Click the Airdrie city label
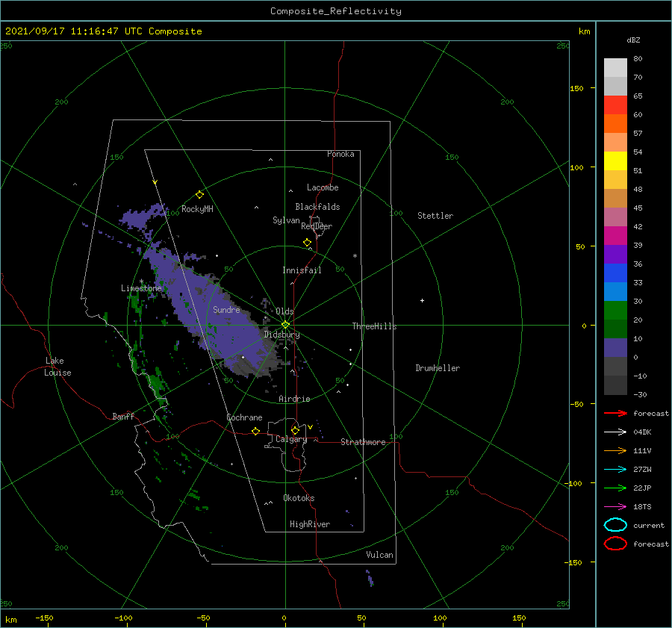Image resolution: width=672 pixels, height=628 pixels. pos(294,399)
